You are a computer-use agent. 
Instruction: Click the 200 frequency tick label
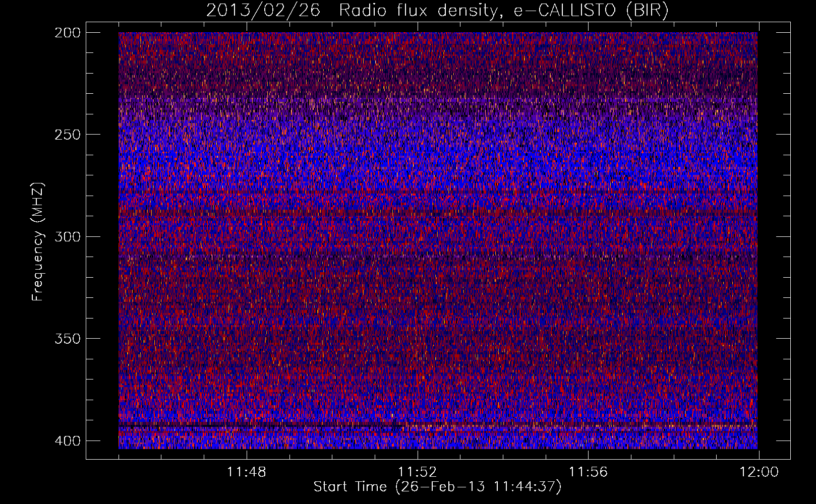point(67,33)
